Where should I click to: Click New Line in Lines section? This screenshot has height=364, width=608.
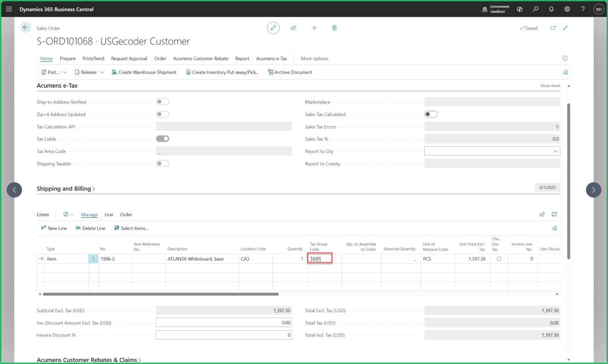pyautogui.click(x=54, y=228)
